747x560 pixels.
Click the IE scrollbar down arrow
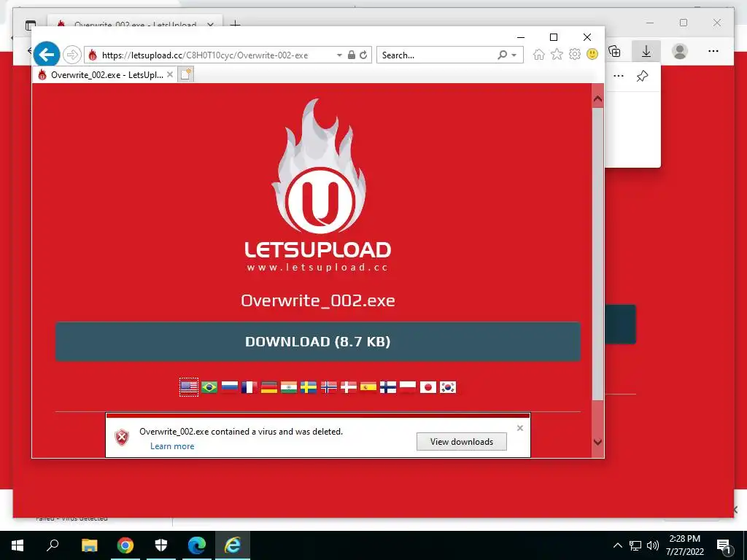pyautogui.click(x=598, y=442)
